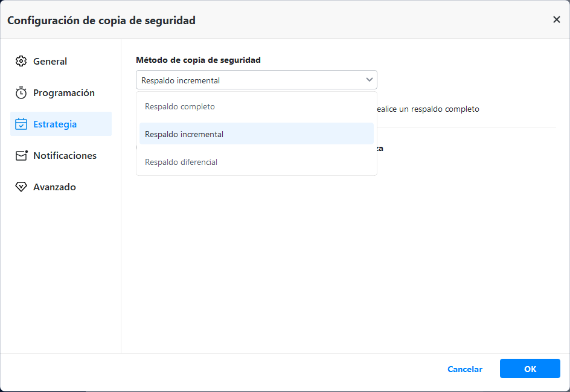Close the backup settings dialog with X
Screen dimensions: 570x392
pos(557,20)
